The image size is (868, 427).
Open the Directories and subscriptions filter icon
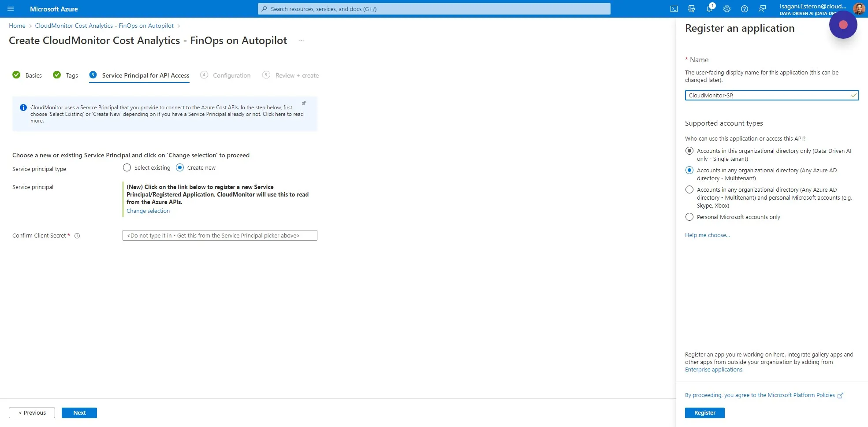coord(692,9)
